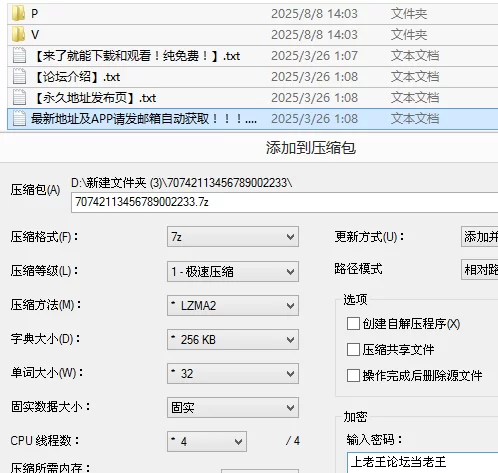The image size is (498, 473).
Task: Tick the 压缩共享文件 checkbox
Action: 353,350
